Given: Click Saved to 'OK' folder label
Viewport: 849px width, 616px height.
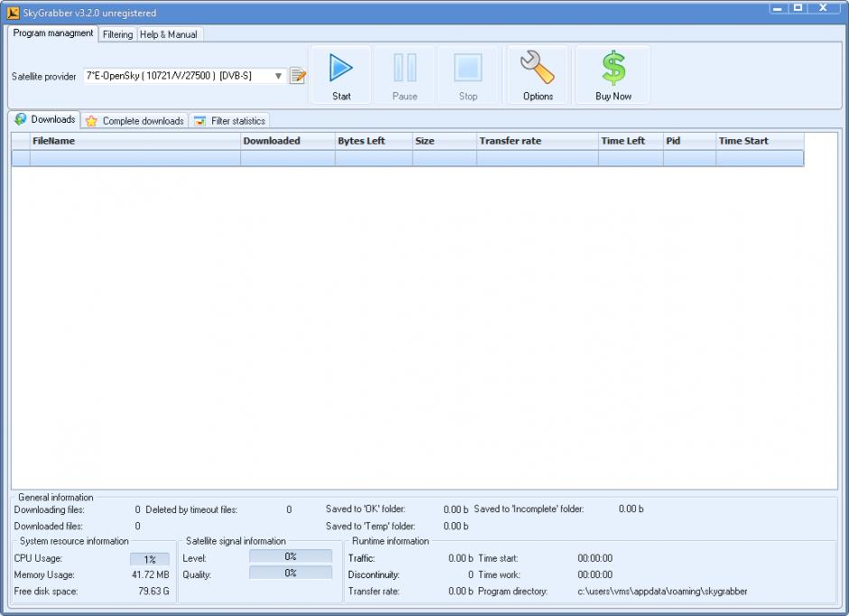Looking at the screenshot, I should [x=366, y=509].
